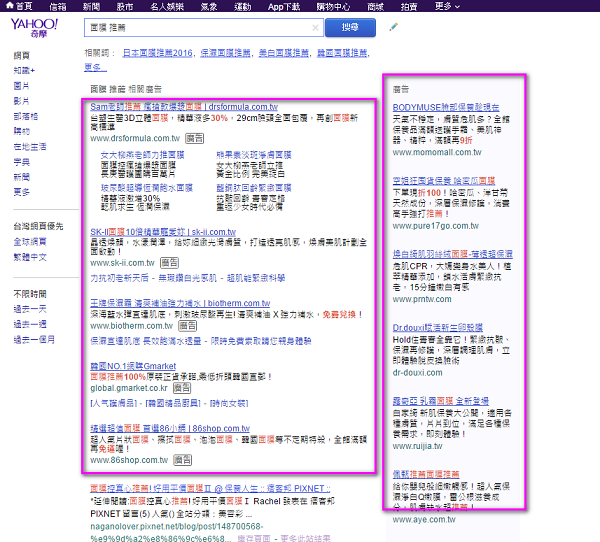Switch to 影片 search category
The height and width of the screenshot is (542, 600).
tap(21, 101)
